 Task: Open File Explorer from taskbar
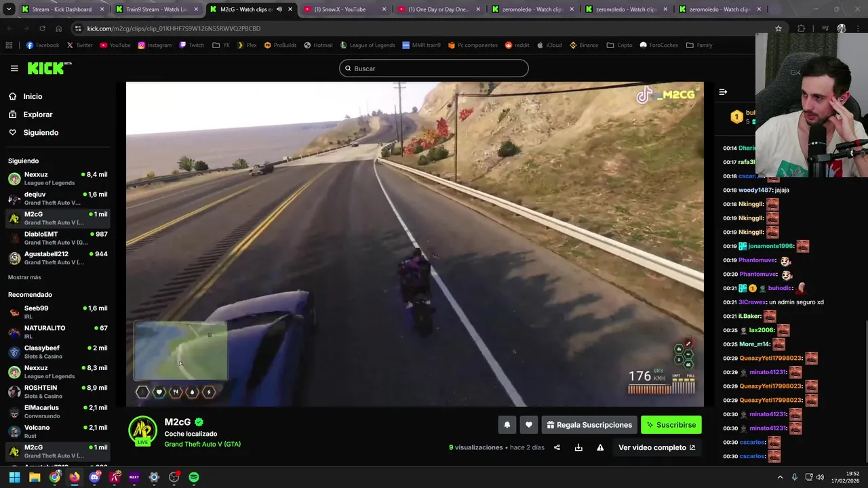35,477
